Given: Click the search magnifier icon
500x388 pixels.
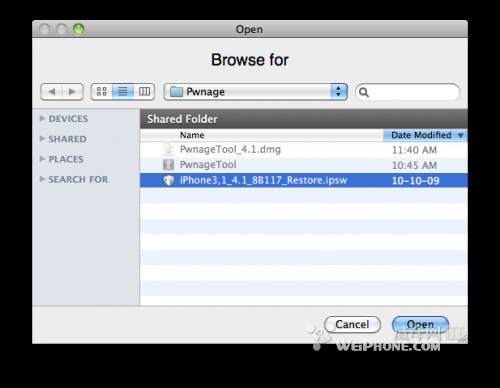Looking at the screenshot, I should click(x=364, y=92).
